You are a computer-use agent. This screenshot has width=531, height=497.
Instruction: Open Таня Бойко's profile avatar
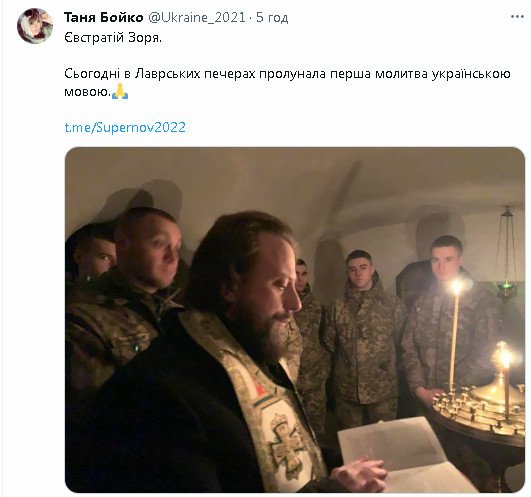pyautogui.click(x=35, y=26)
